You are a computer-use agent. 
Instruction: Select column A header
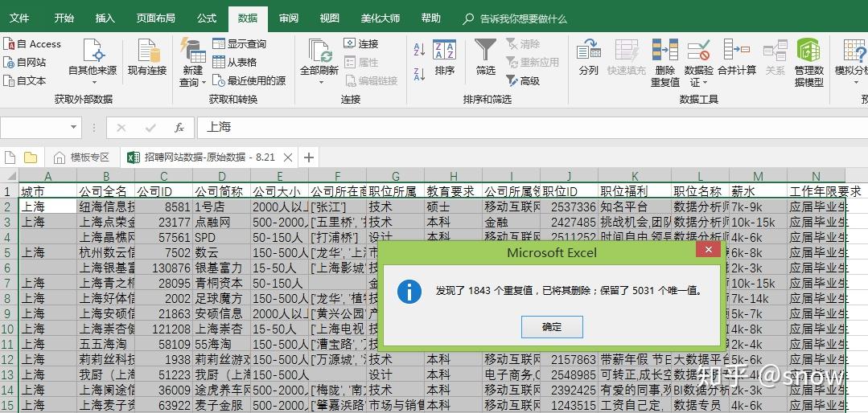click(47, 176)
